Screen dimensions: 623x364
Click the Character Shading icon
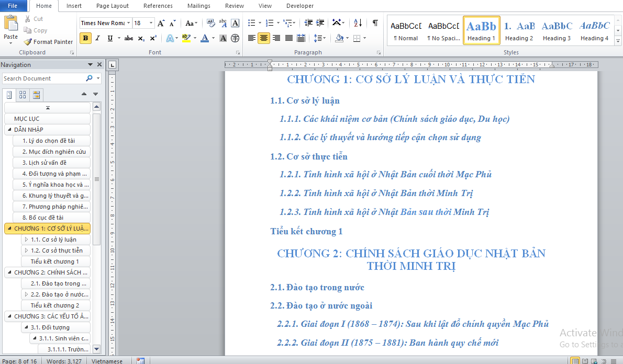click(223, 38)
